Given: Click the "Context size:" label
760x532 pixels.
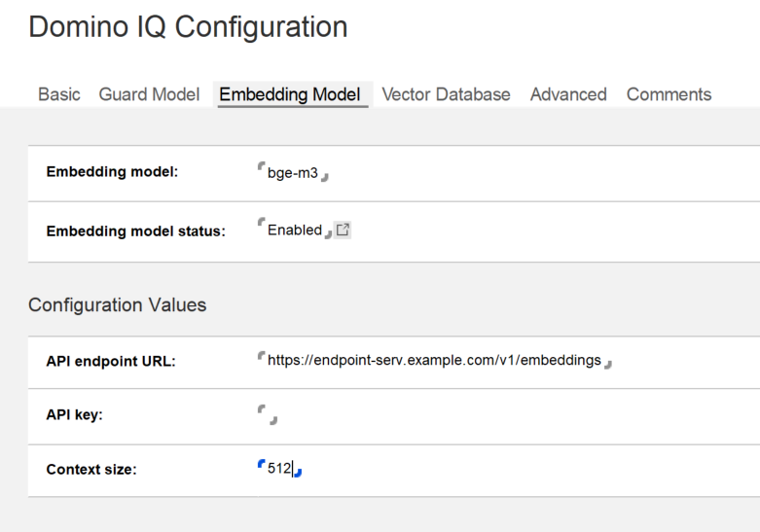Looking at the screenshot, I should click(91, 470).
